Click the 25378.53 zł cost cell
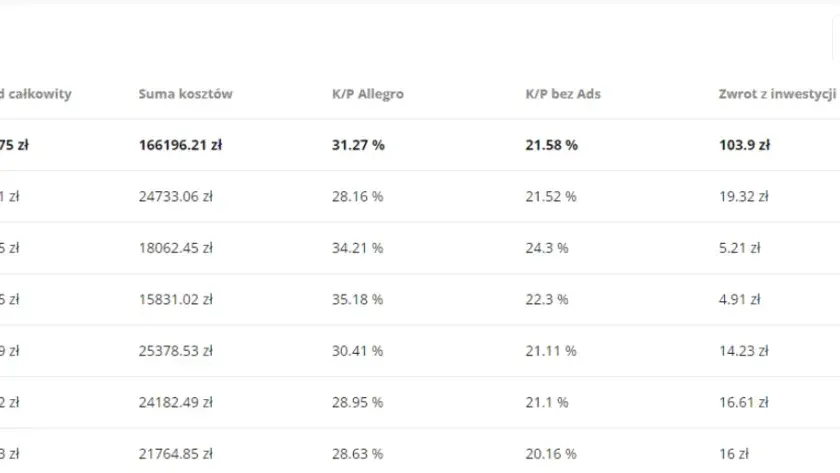This screenshot has height=473, width=840. point(176,351)
